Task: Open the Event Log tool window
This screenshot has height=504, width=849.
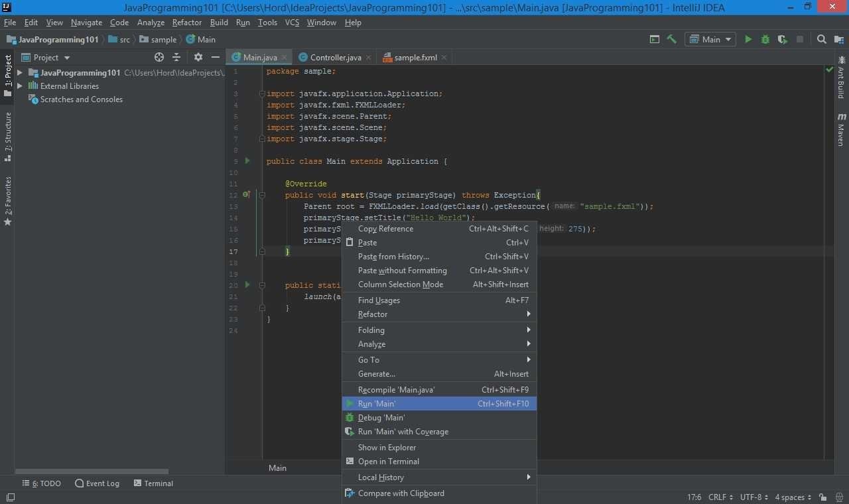Action: point(98,483)
